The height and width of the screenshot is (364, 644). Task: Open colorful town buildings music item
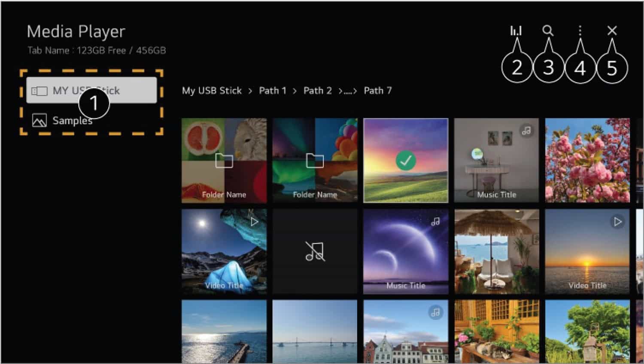coord(406,331)
